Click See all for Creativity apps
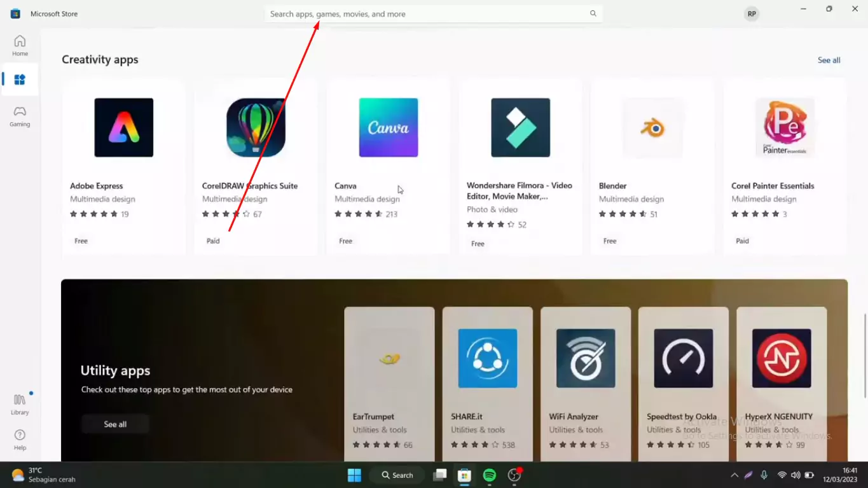The image size is (868, 488). point(829,60)
